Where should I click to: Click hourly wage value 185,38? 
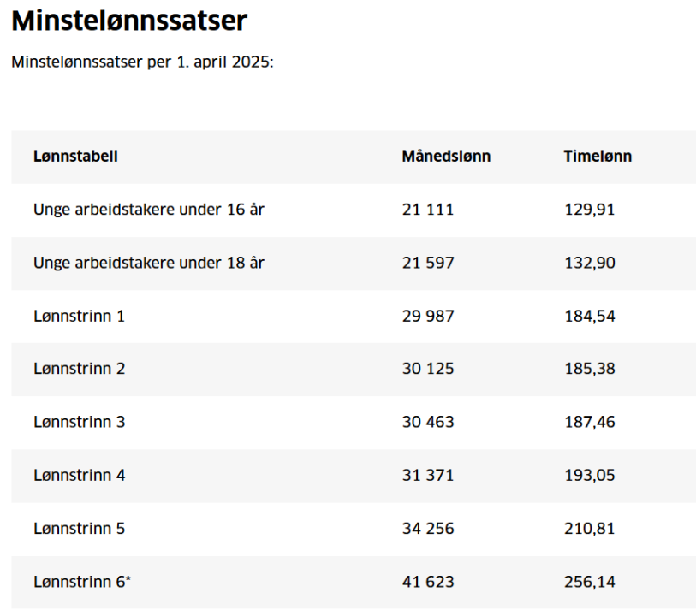coord(589,369)
